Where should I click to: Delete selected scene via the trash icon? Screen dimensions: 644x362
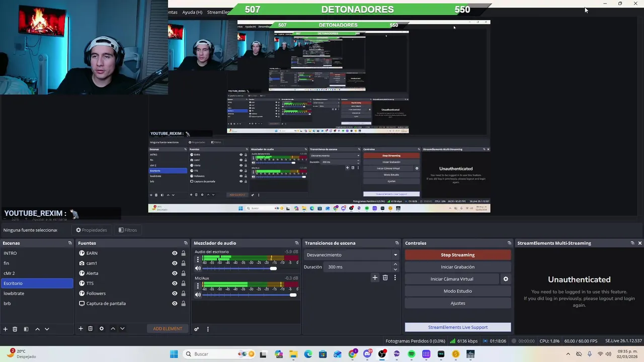click(x=15, y=329)
